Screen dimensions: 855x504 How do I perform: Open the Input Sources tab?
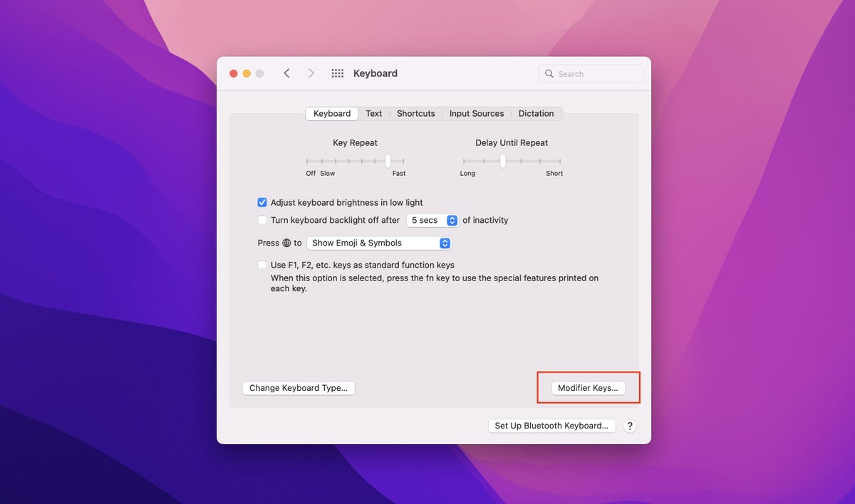(x=477, y=113)
